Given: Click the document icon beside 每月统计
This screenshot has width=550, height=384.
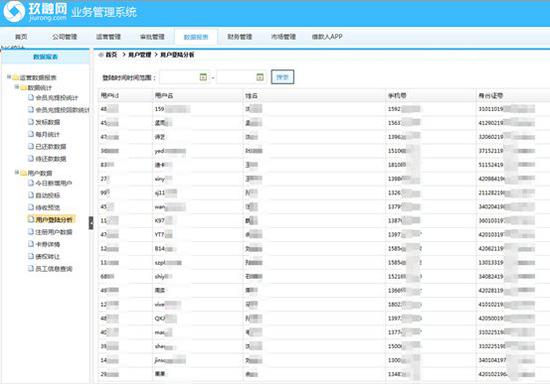Looking at the screenshot, I should pyautogui.click(x=31, y=134).
